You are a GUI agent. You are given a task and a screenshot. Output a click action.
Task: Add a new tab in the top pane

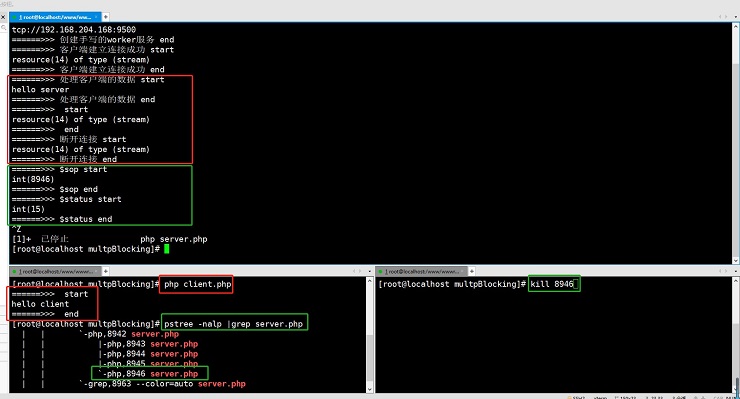click(105, 17)
